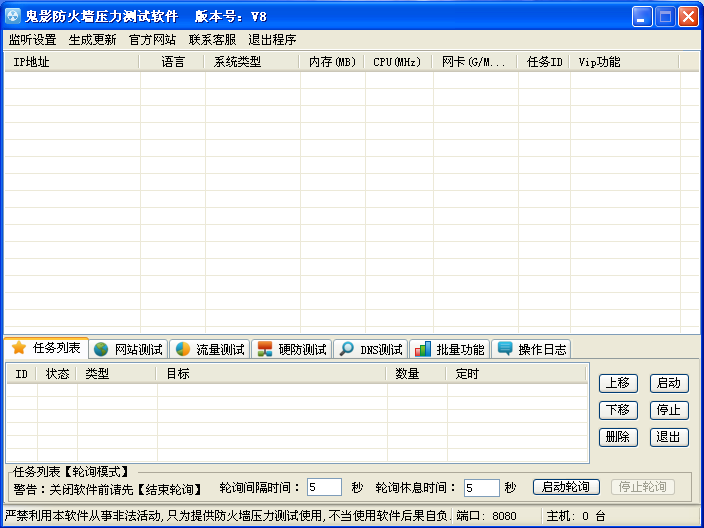Click the magnifier icon on DNS测试 tab

click(347, 349)
